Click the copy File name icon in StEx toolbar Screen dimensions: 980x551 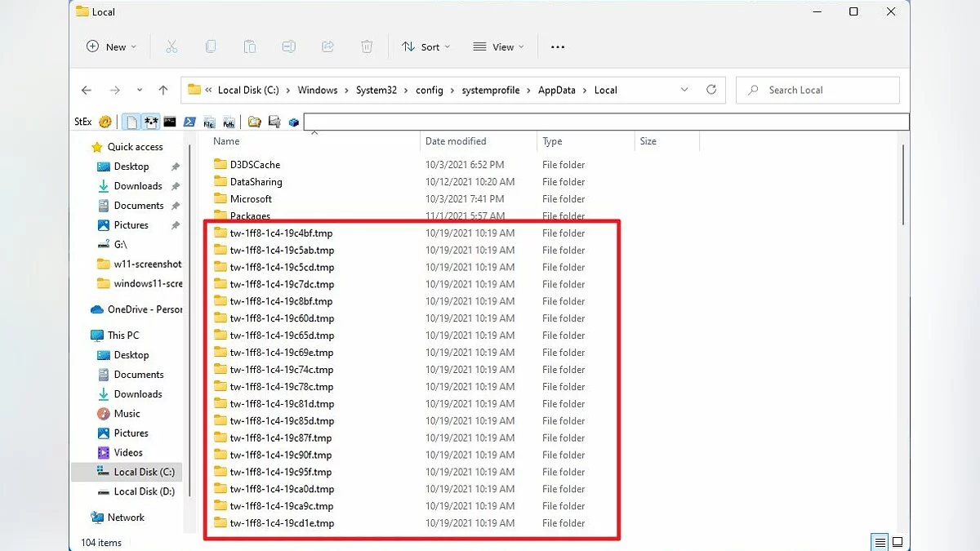point(210,122)
